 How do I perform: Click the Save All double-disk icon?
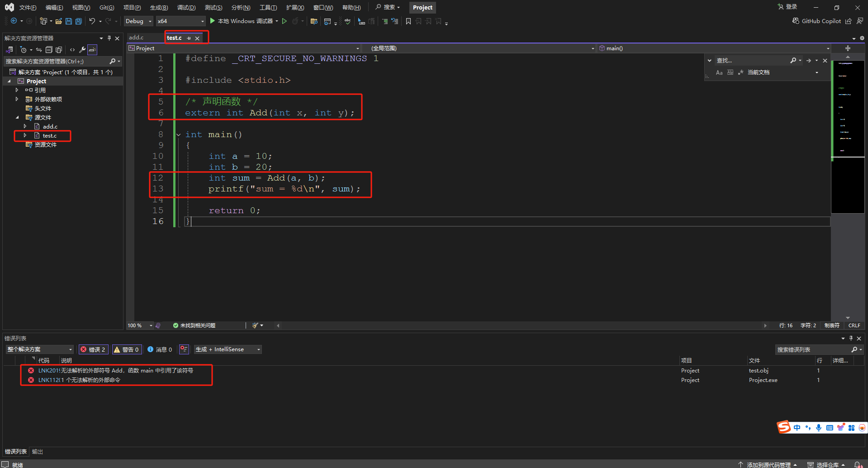pyautogui.click(x=79, y=21)
